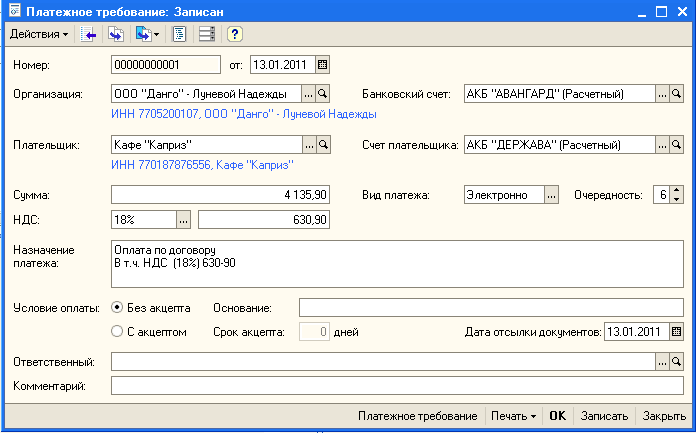Click into the Комментарий input field
696x433 pixels.
pyautogui.click(x=396, y=385)
